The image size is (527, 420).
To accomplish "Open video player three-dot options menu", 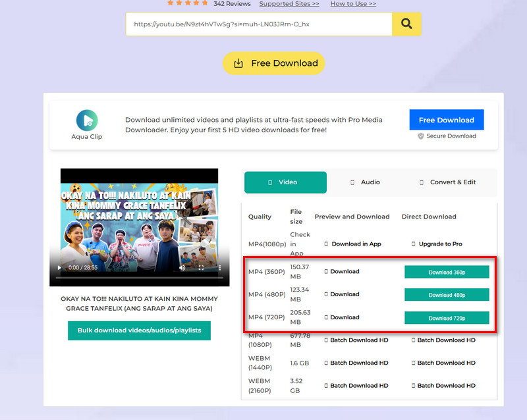I will pos(219,268).
